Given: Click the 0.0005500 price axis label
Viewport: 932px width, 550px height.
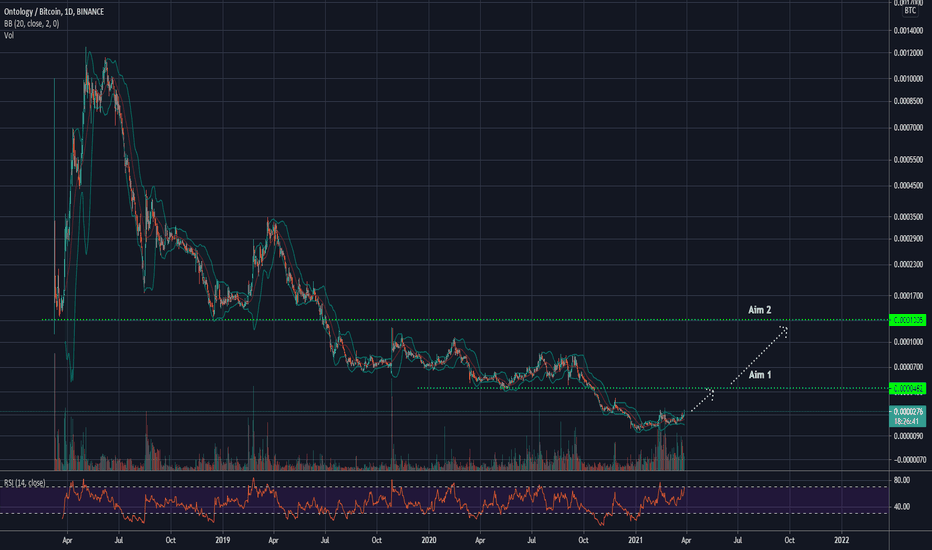Looking at the screenshot, I should point(908,160).
